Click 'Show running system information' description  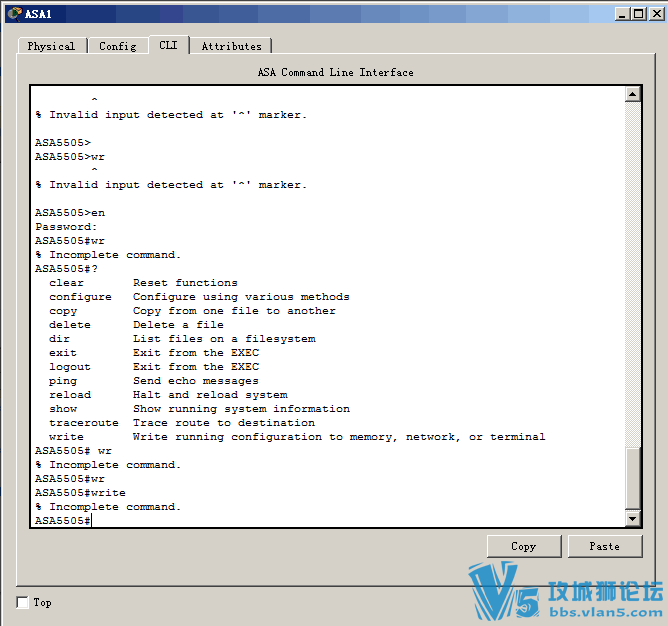241,409
